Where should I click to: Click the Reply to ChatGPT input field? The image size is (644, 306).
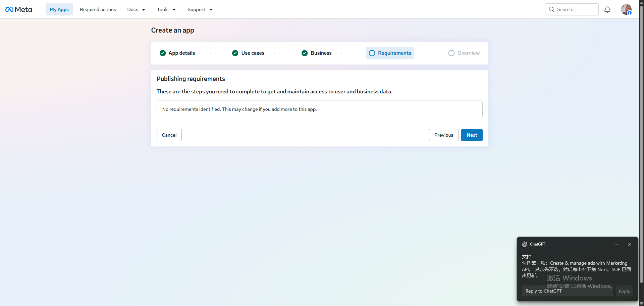[567, 291]
